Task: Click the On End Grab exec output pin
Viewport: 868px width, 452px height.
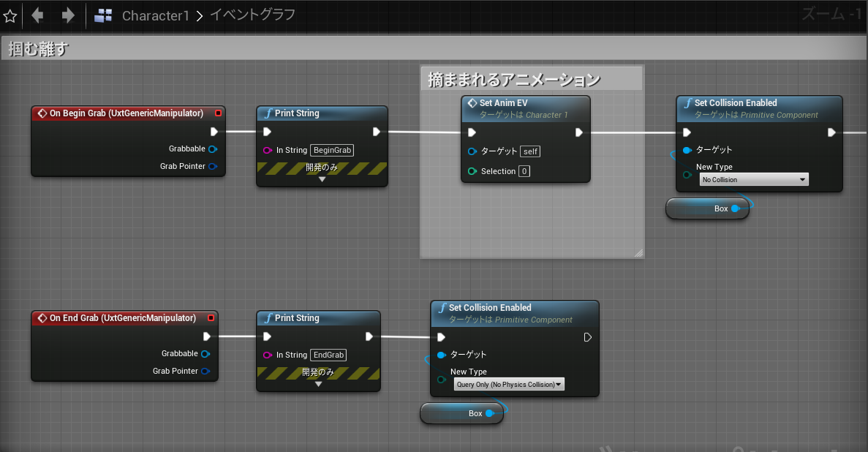Action: (x=207, y=336)
